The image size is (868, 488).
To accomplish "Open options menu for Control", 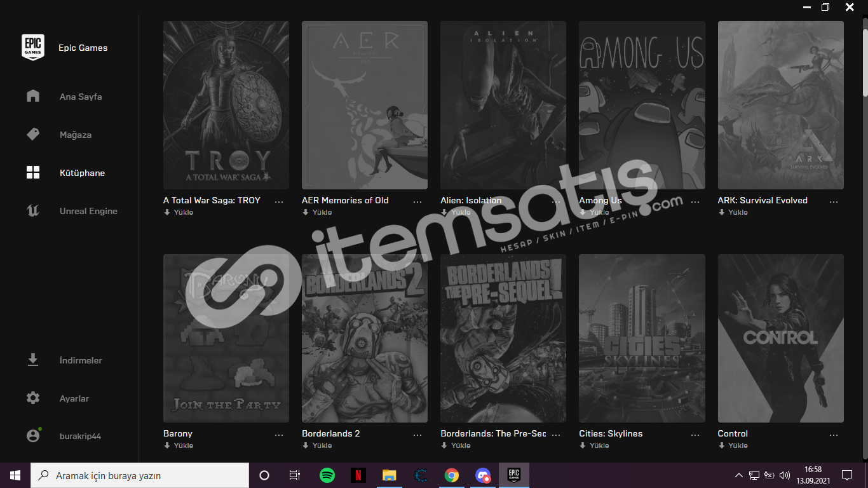I will [x=834, y=434].
